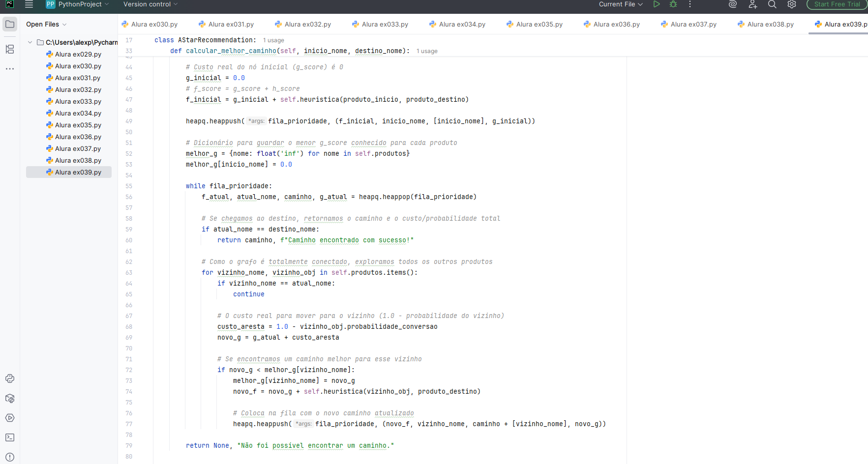Select Alura ex033.py in file tree
Image resolution: width=868 pixels, height=464 pixels.
(74, 101)
